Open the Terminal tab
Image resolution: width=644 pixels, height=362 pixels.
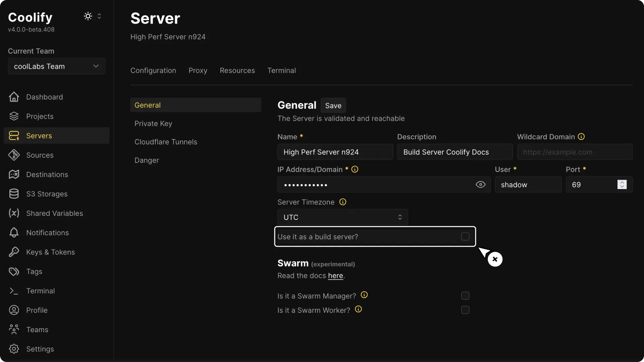coord(281,70)
